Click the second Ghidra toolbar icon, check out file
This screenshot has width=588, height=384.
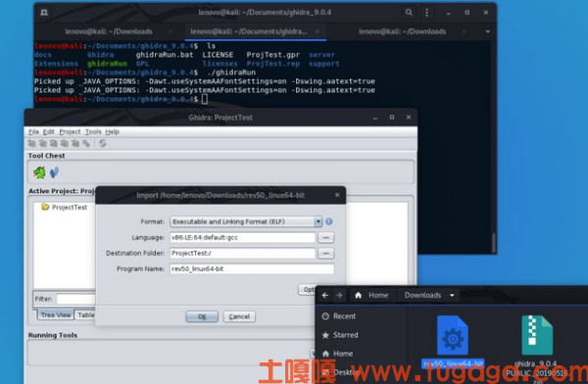click(x=43, y=143)
